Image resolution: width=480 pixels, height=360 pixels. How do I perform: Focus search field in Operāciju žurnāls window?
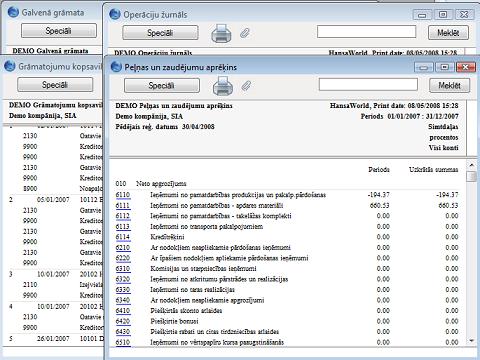(x=367, y=32)
